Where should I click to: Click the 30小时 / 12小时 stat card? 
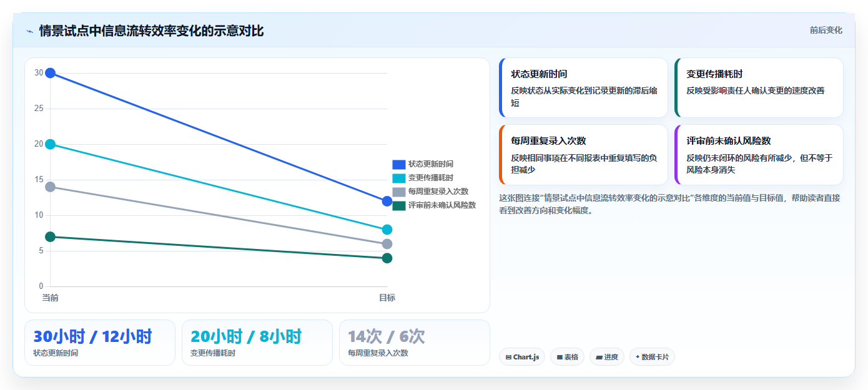100,343
